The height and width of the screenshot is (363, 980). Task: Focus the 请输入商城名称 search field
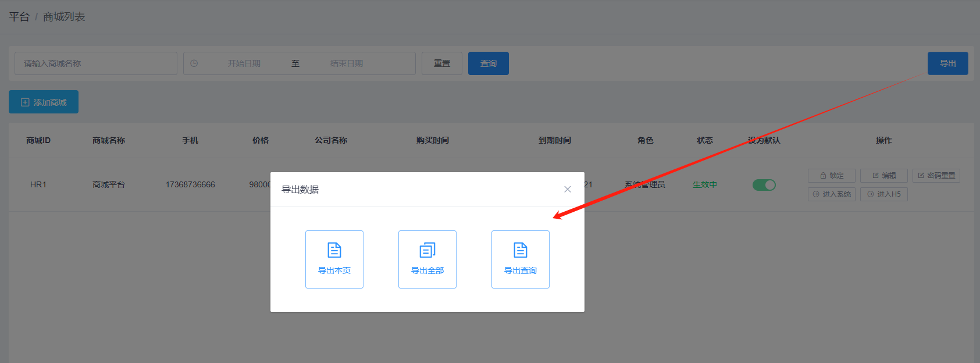tap(96, 63)
